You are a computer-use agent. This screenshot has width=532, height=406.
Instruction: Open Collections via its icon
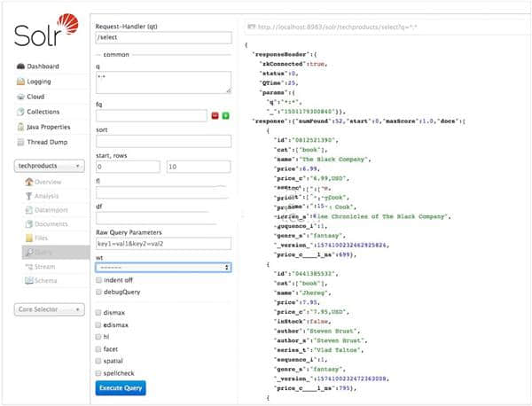tap(20, 112)
